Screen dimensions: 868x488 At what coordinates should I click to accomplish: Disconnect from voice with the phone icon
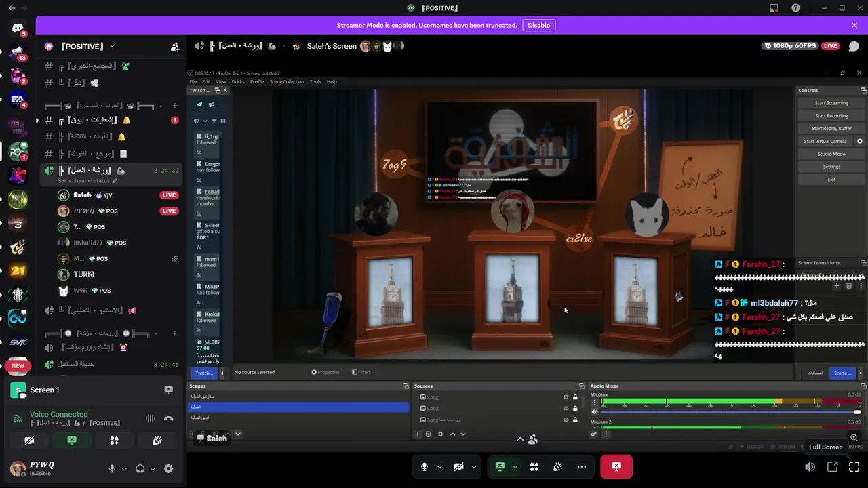(169, 419)
